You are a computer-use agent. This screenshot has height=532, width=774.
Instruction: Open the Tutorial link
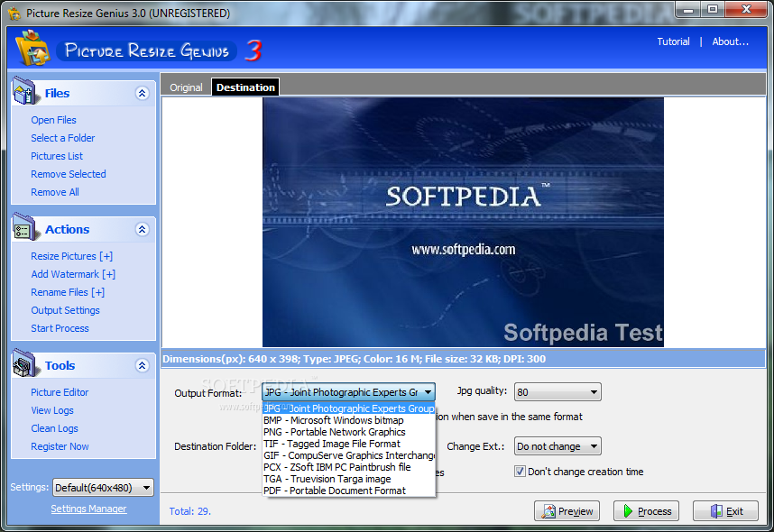673,42
